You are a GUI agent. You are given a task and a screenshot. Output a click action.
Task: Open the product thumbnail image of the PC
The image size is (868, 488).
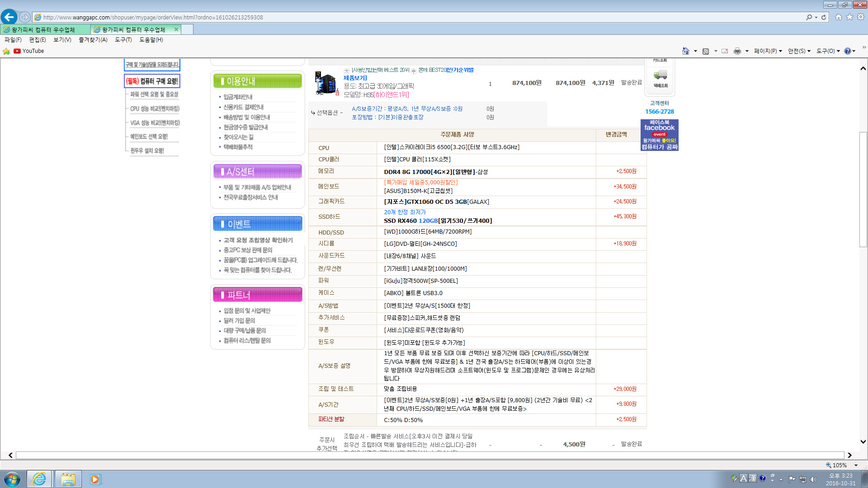click(x=326, y=83)
